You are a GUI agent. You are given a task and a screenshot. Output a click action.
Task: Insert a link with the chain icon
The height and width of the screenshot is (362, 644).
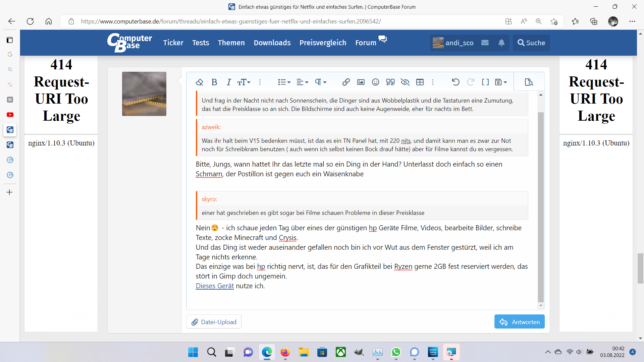[346, 82]
